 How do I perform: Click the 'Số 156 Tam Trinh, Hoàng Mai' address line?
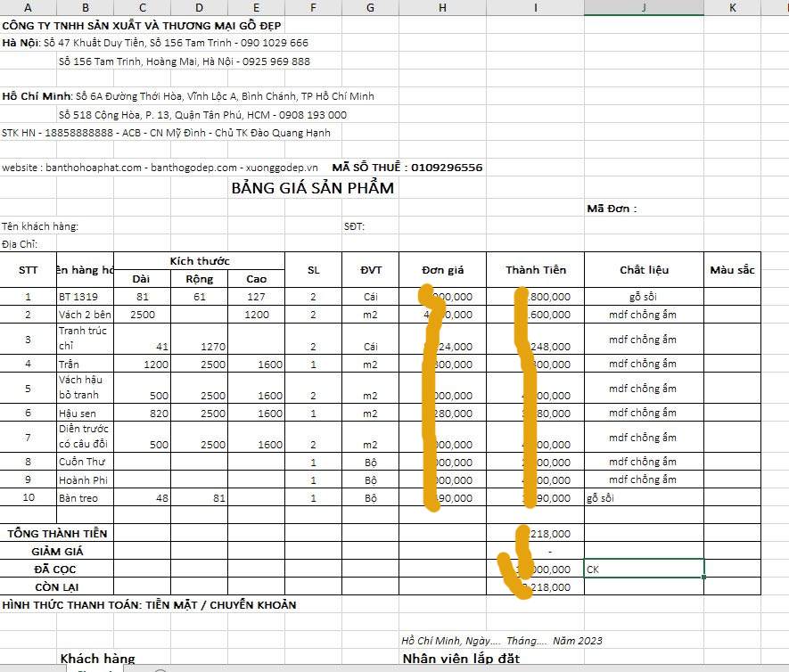(x=185, y=61)
